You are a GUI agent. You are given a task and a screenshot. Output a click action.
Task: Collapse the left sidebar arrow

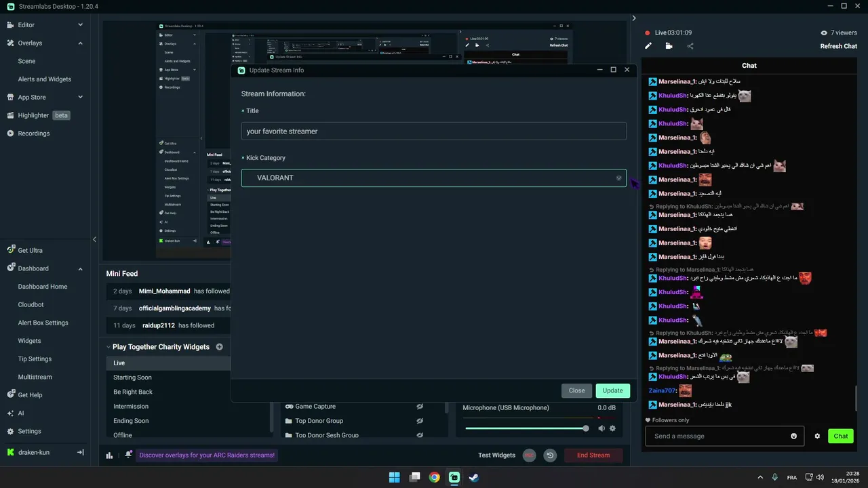[94, 239]
